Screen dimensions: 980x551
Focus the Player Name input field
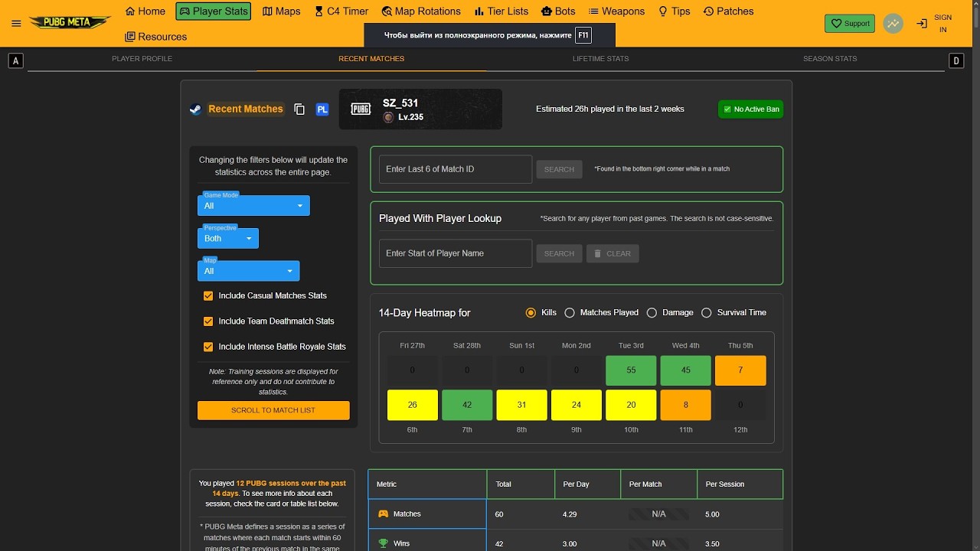point(456,253)
